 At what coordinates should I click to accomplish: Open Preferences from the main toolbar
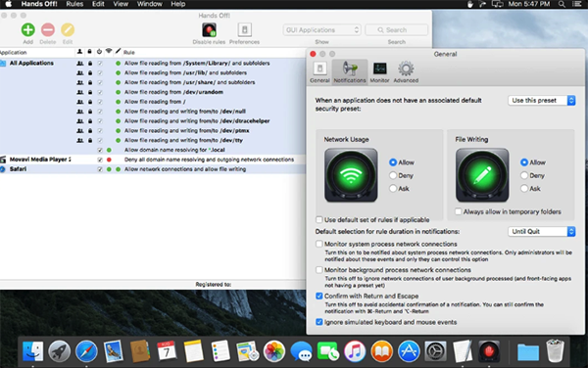coord(244,29)
